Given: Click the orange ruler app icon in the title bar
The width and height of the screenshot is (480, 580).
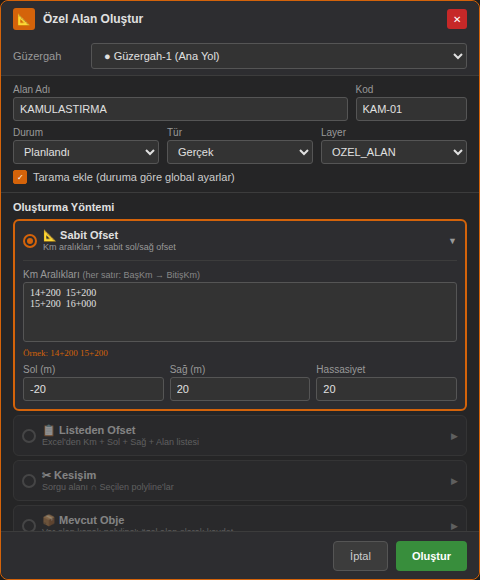Looking at the screenshot, I should 24,19.
